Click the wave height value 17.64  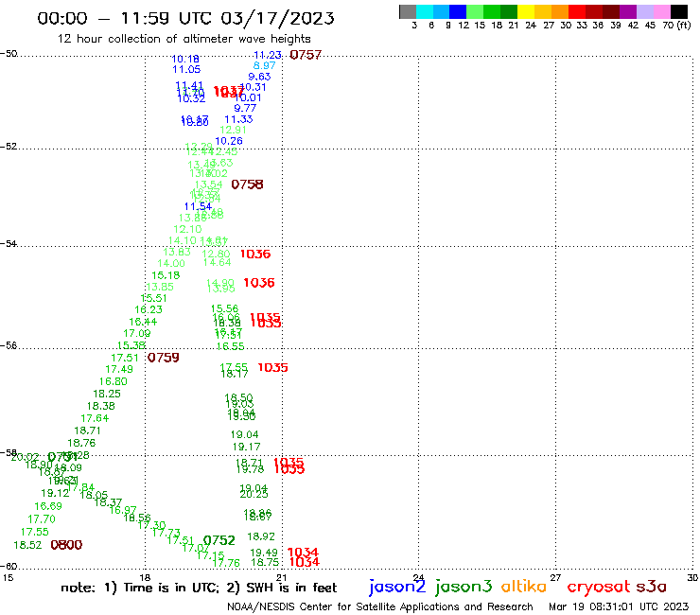(x=95, y=418)
